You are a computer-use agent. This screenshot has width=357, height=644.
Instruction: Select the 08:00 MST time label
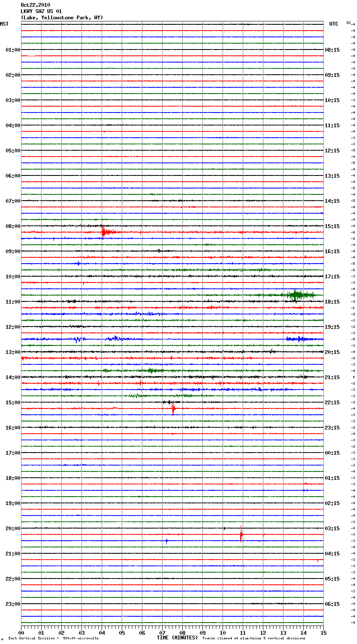(13, 226)
